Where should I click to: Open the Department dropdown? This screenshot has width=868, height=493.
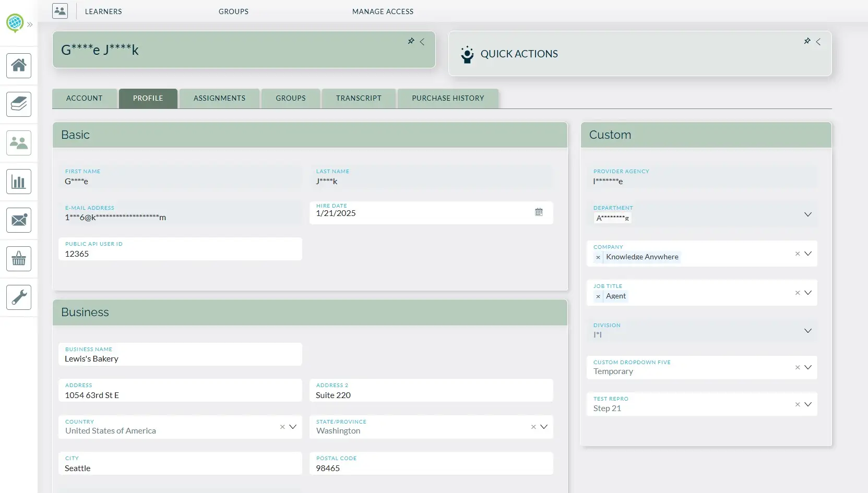point(808,214)
